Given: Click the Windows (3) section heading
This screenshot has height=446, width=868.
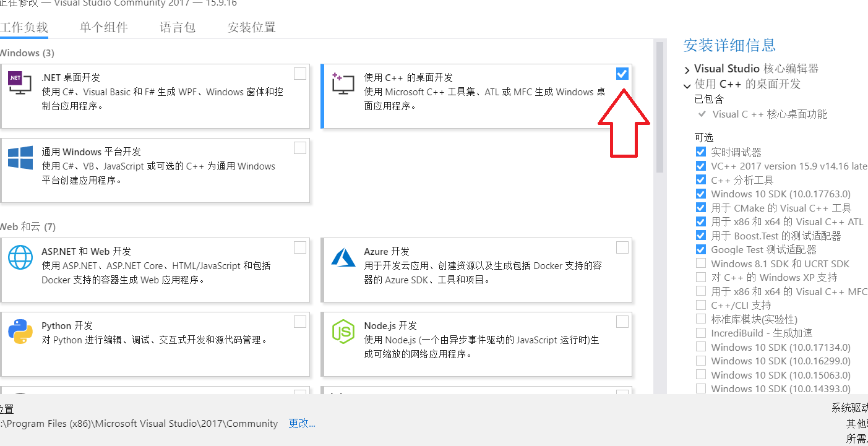Looking at the screenshot, I should tap(27, 53).
